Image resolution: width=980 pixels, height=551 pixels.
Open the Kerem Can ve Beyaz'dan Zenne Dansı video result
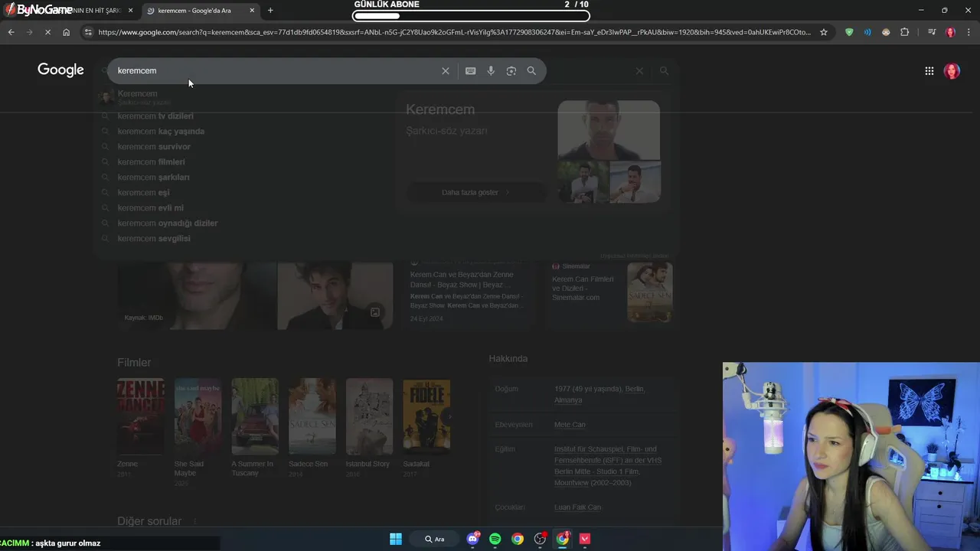(x=462, y=279)
